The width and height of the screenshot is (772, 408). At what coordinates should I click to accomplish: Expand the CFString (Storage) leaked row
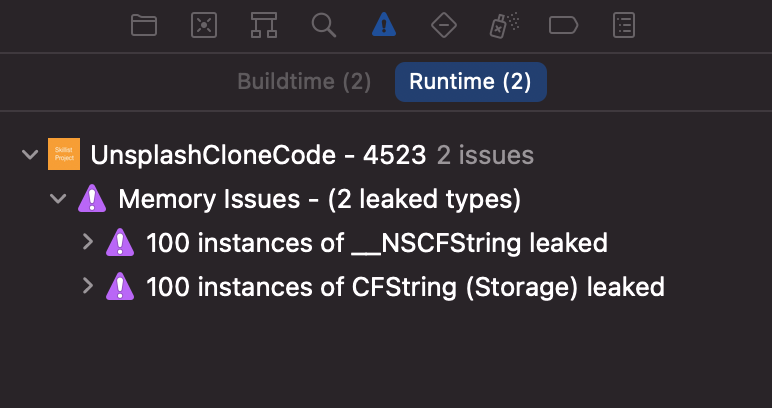[x=88, y=285]
